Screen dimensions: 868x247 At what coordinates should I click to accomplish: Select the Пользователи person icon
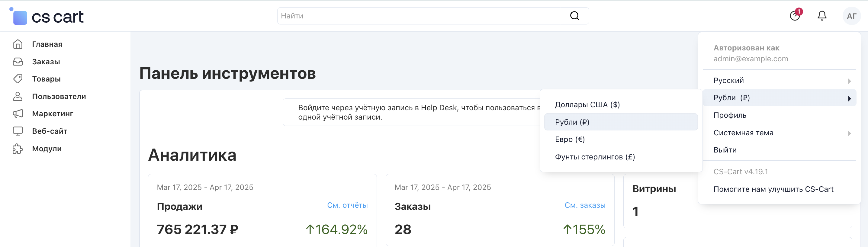point(18,96)
